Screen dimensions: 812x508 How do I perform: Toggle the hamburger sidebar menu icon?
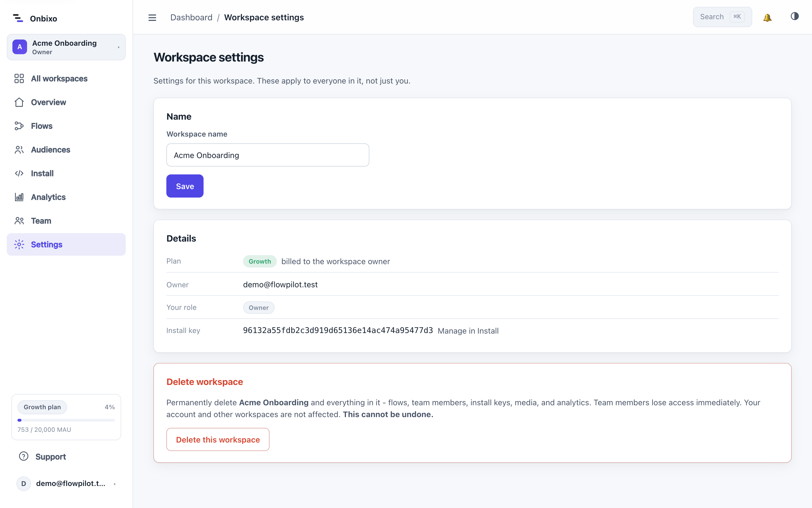[x=152, y=17]
